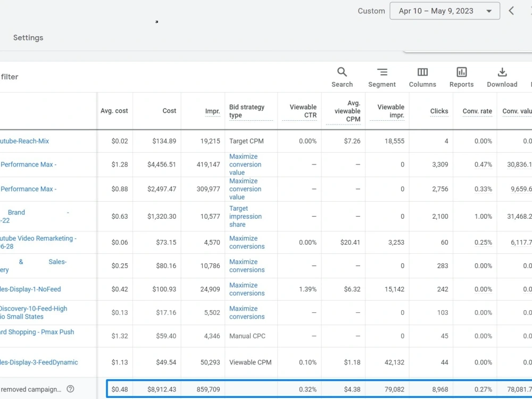The height and width of the screenshot is (399, 532).
Task: Click Maximize conversion value for $2,497.47 row
Action: [x=245, y=189]
